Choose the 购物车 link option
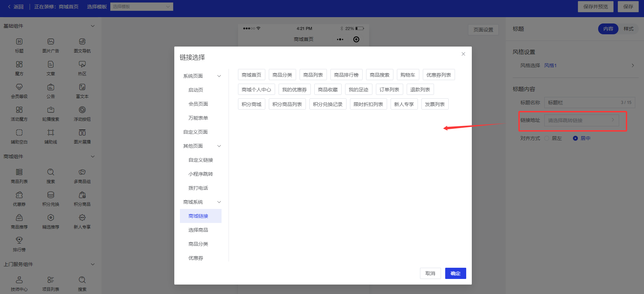Image resolution: width=644 pixels, height=294 pixels. [408, 75]
